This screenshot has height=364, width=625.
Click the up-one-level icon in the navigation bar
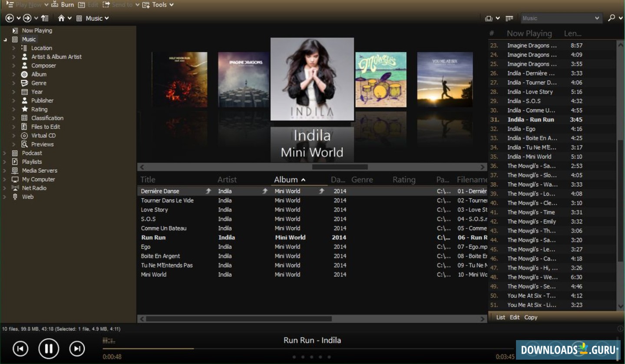pos(44,18)
